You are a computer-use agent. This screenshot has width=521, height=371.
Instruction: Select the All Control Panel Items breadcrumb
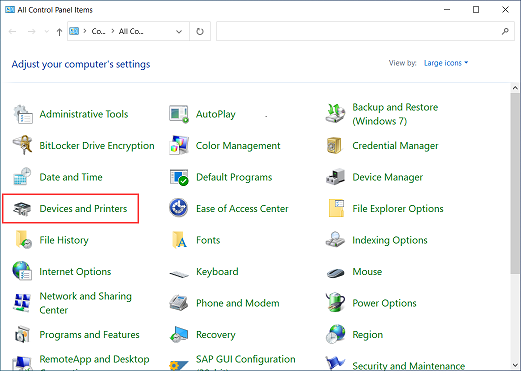coord(131,32)
